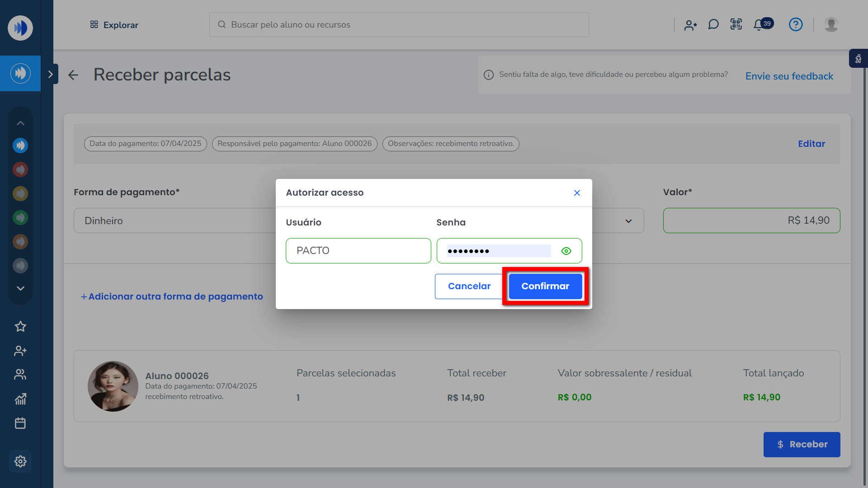868x488 pixels.
Task: Expand the sidebar with the arrow tab
Action: click(x=51, y=74)
